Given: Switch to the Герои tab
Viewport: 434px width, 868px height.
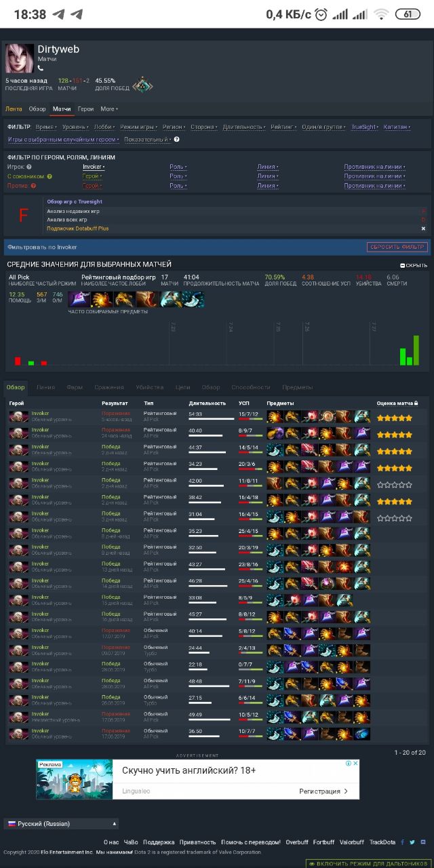Looking at the screenshot, I should click(x=85, y=108).
